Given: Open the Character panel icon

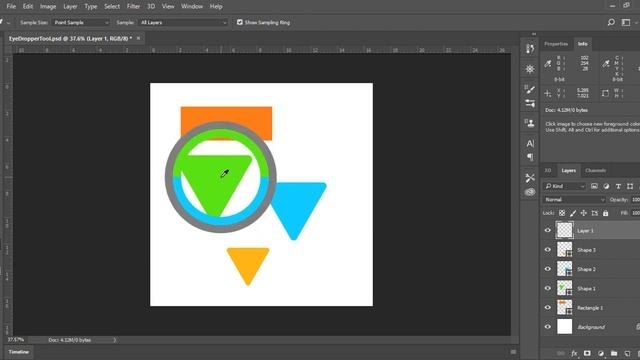Looking at the screenshot, I should 530,143.
